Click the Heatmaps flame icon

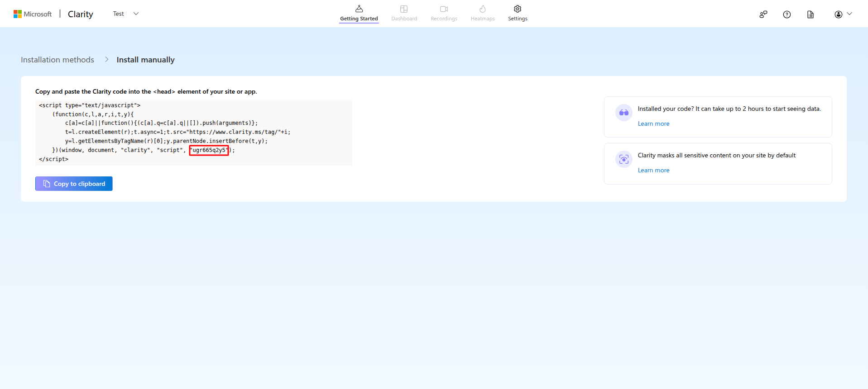483,9
